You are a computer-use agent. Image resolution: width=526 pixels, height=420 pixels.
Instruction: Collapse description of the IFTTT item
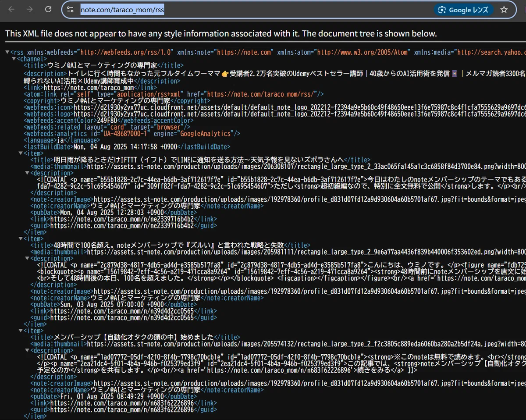pos(27,173)
